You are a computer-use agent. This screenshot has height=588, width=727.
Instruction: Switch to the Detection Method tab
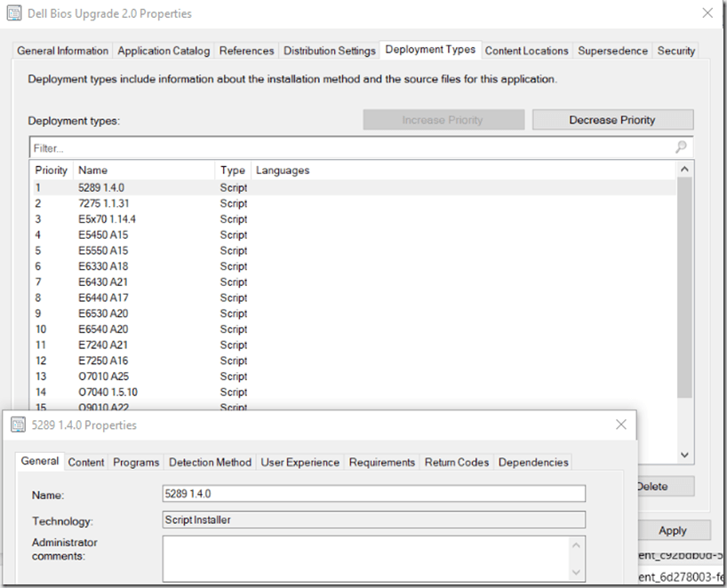point(210,462)
